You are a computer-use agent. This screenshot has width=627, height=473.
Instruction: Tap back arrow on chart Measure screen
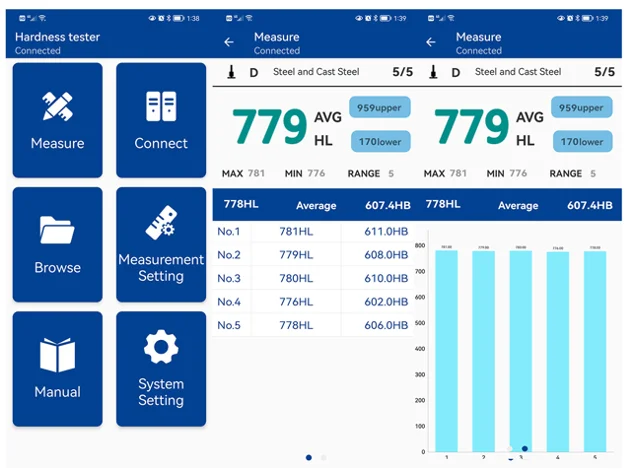[x=431, y=42]
